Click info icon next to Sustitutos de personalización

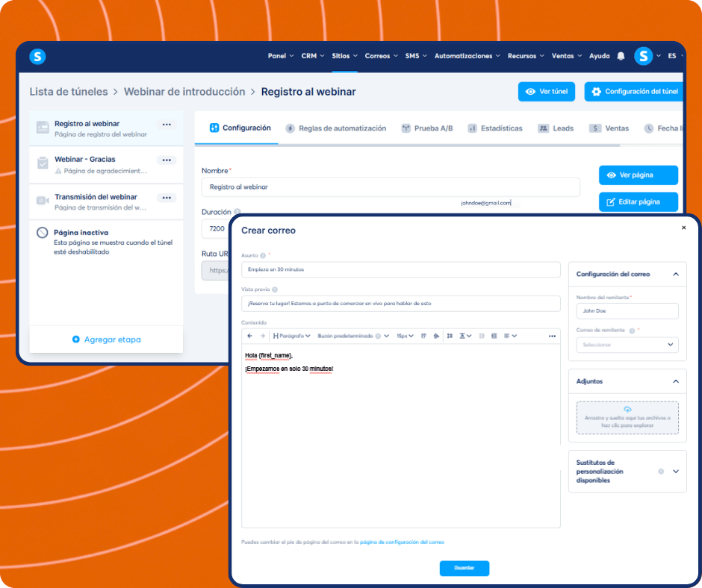(661, 471)
